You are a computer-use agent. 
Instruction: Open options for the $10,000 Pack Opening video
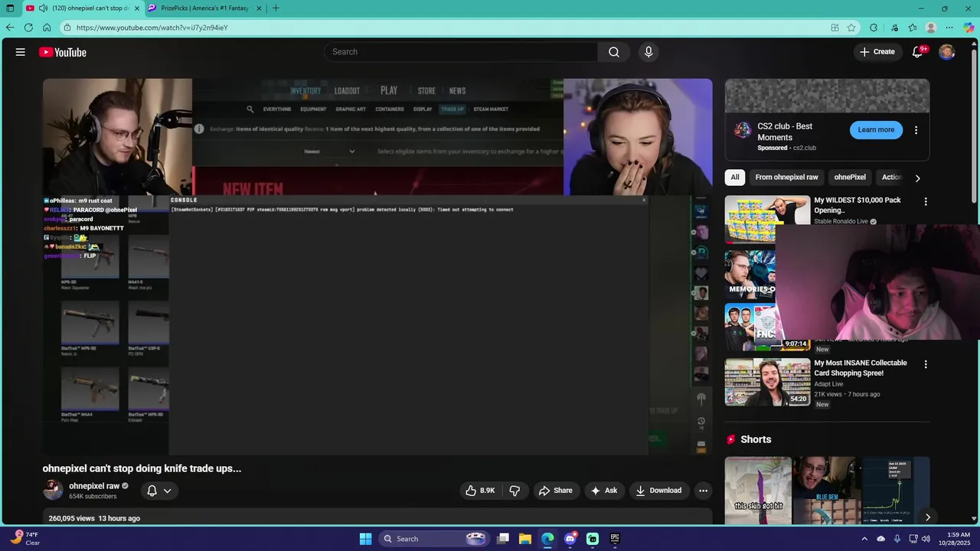[926, 202]
